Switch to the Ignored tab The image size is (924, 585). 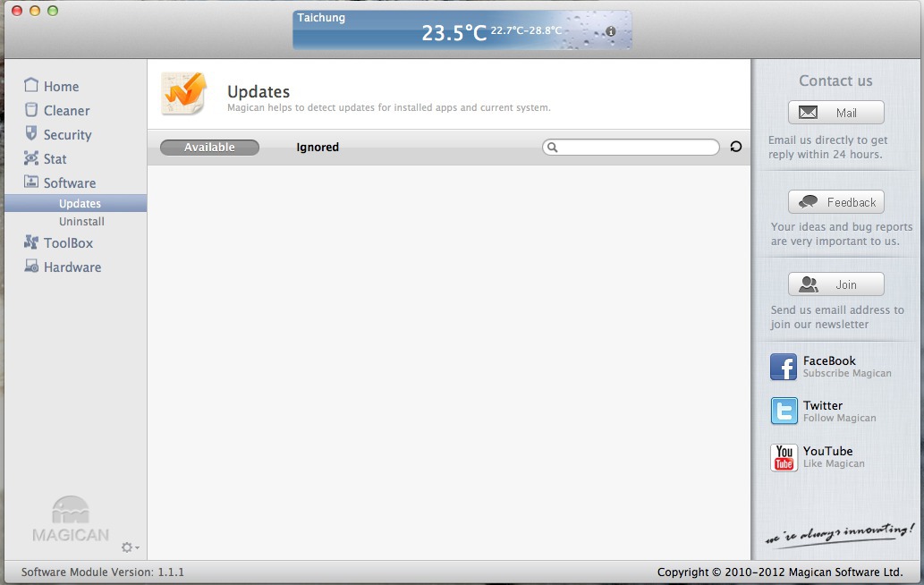(317, 148)
